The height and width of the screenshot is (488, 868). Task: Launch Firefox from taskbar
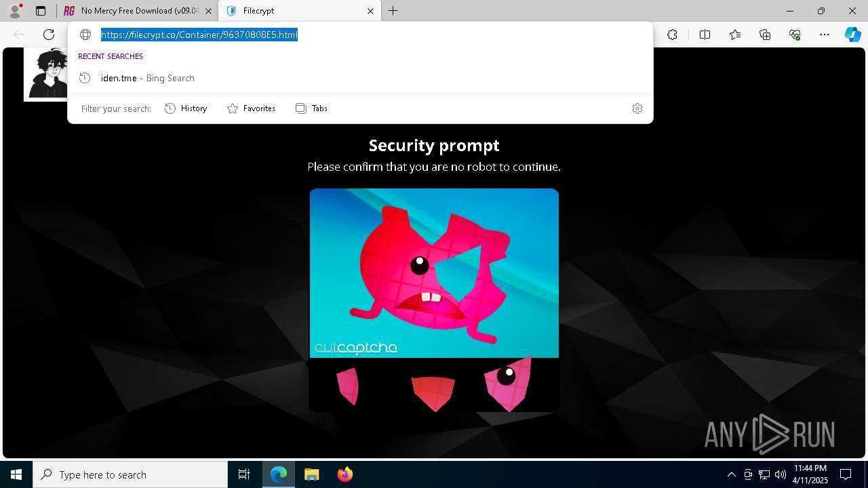point(344,474)
